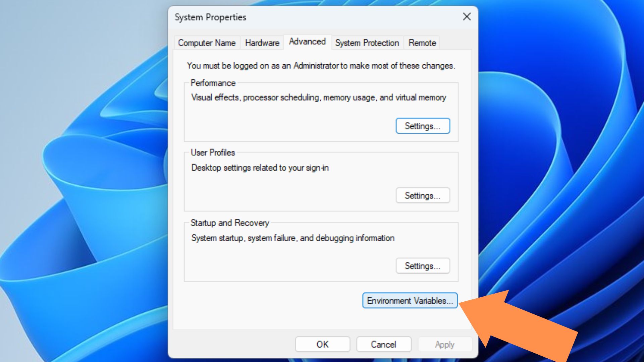This screenshot has width=644, height=362.
Task: Select the Advanced system tab
Action: tap(307, 43)
